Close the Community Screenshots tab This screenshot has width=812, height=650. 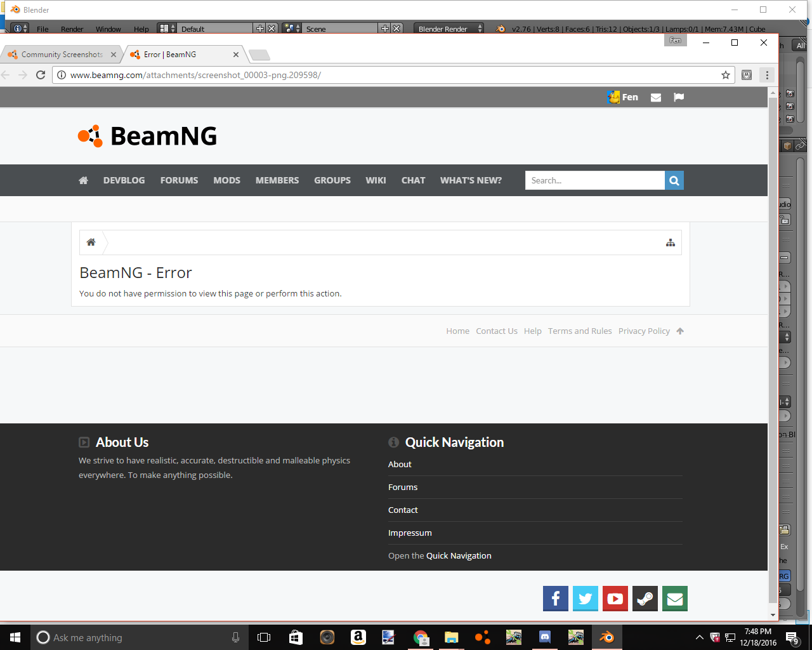[x=114, y=55]
